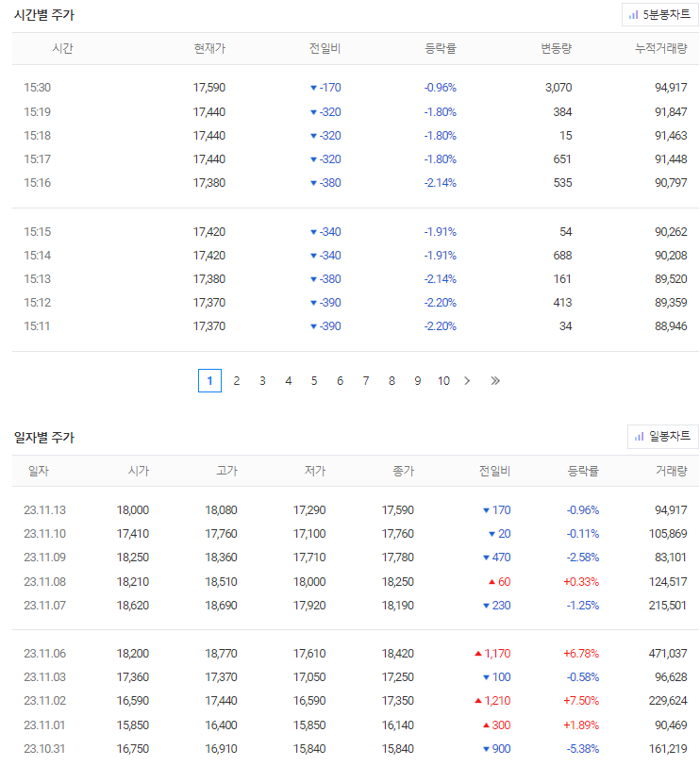Viewport: 700px width, 766px height.
Task: Go to pagination page 9
Action: [418, 380]
